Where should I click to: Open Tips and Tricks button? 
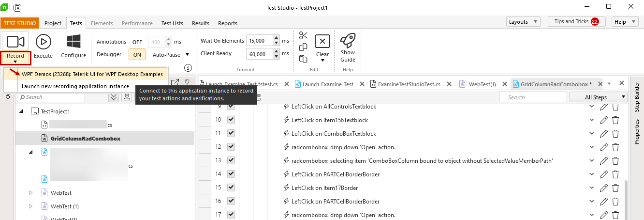pyautogui.click(x=576, y=22)
